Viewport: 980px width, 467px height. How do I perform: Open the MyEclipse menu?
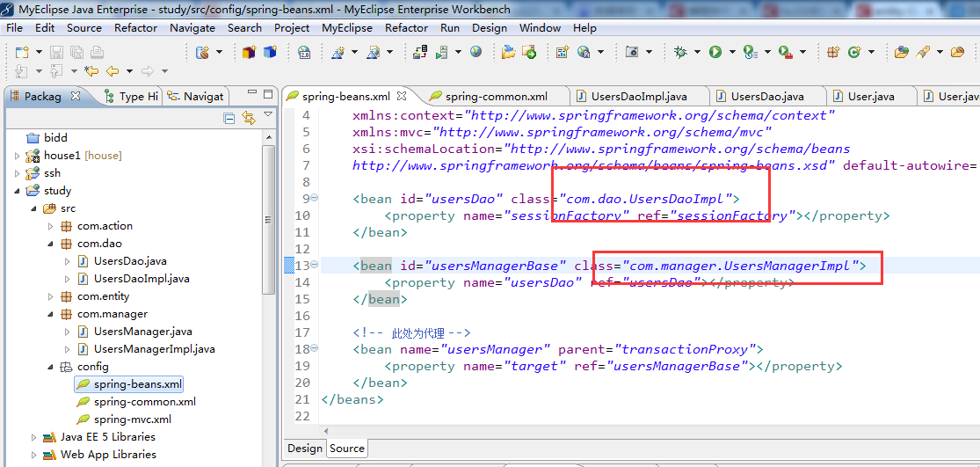click(347, 28)
